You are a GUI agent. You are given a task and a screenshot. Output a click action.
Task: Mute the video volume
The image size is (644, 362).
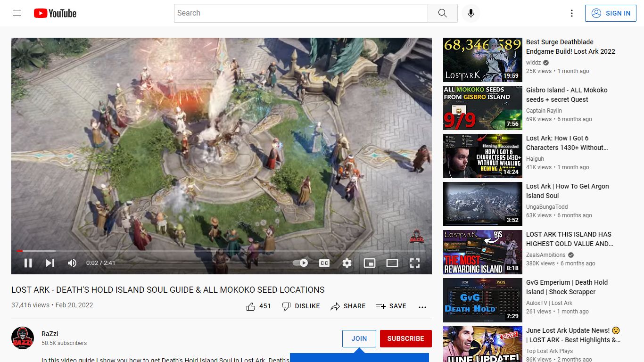(72, 263)
